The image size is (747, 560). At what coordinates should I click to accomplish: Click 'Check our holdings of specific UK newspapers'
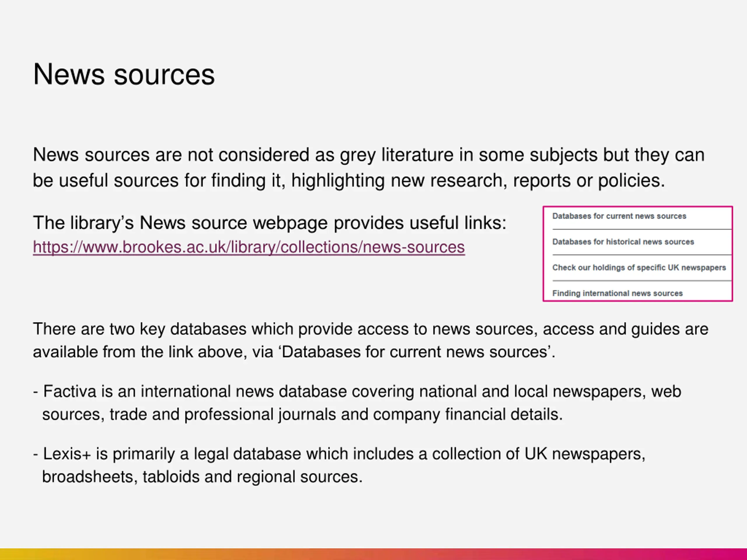(639, 267)
